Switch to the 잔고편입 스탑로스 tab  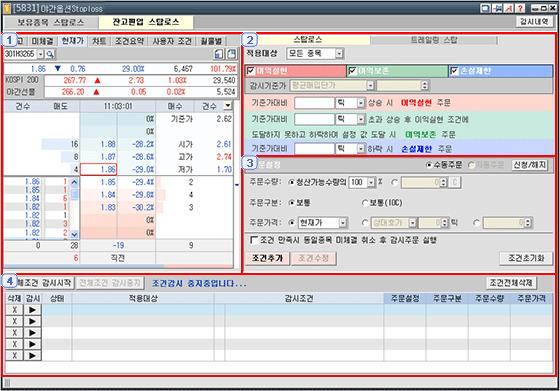[x=146, y=22]
